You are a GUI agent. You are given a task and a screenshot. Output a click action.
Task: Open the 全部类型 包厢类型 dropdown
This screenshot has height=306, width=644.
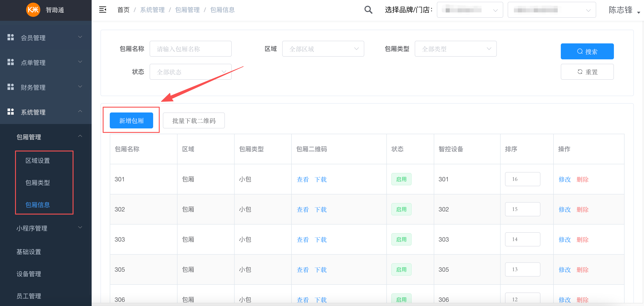coord(455,49)
